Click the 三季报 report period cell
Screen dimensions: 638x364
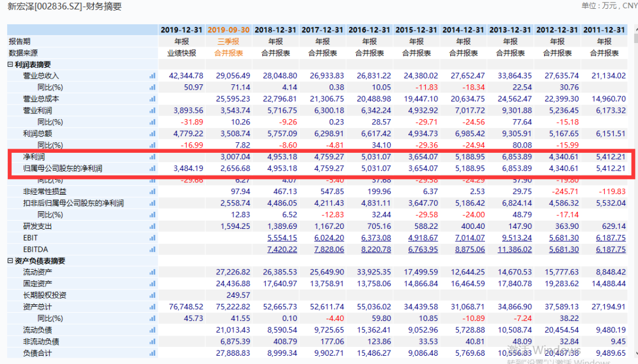[229, 41]
